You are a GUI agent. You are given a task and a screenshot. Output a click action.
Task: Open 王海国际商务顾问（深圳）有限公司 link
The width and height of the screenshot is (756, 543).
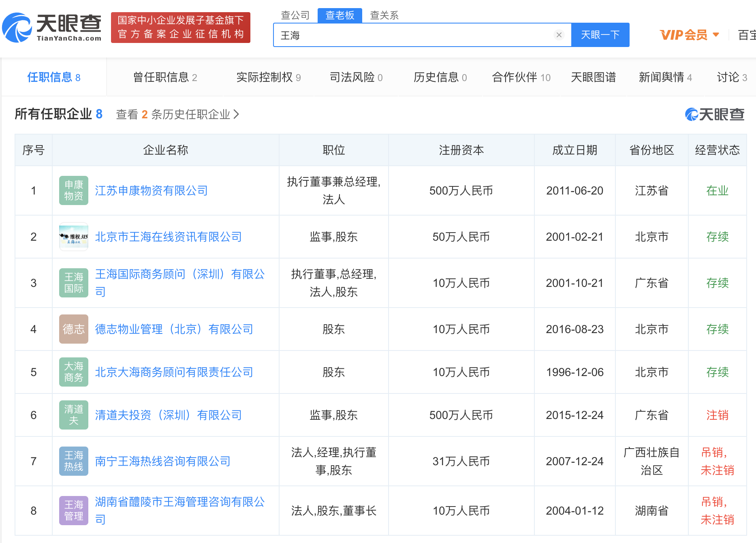180,283
